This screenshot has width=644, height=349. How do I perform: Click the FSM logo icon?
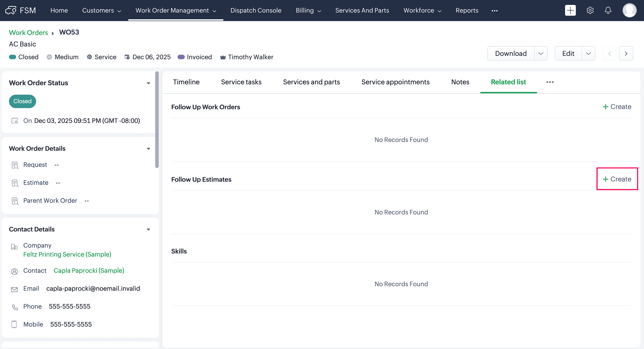tap(11, 10)
